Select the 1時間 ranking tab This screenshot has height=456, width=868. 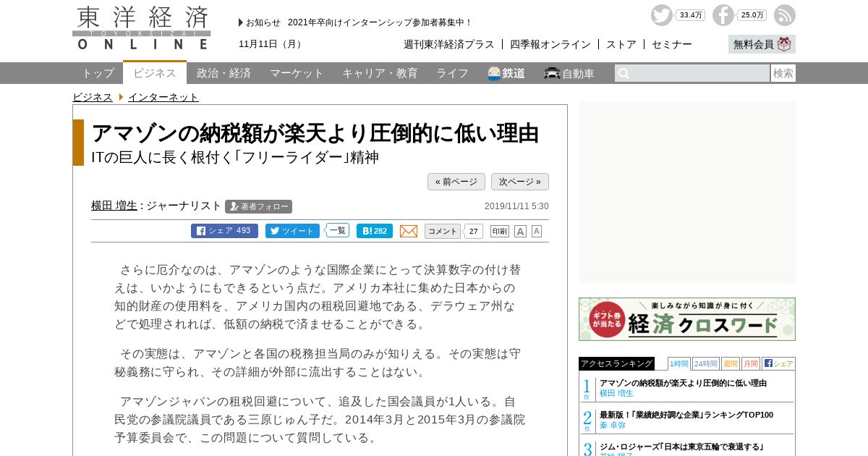[x=678, y=363]
